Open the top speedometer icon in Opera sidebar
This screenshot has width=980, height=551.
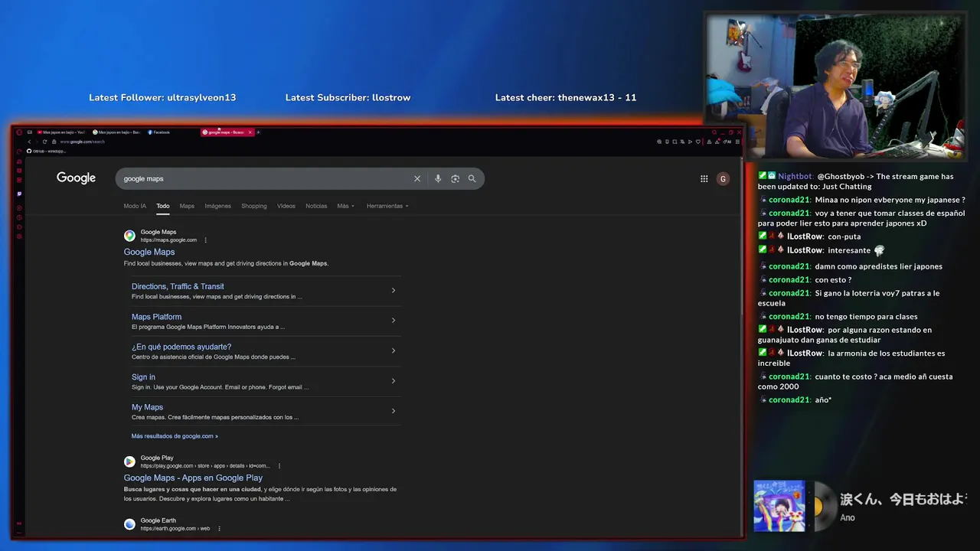19,151
